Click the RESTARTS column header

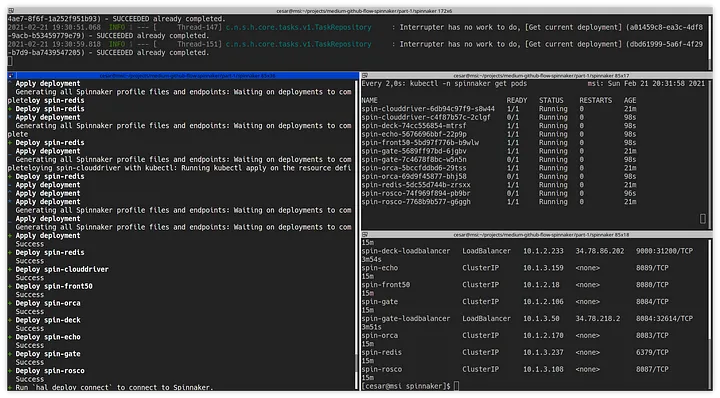point(596,100)
